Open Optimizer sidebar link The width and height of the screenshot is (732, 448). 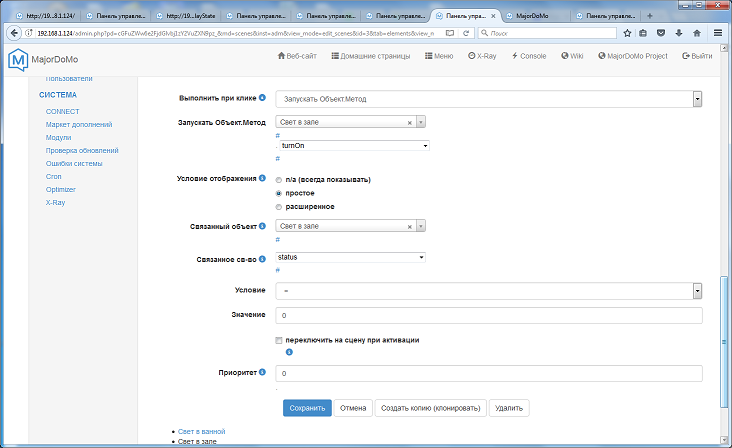61,189
